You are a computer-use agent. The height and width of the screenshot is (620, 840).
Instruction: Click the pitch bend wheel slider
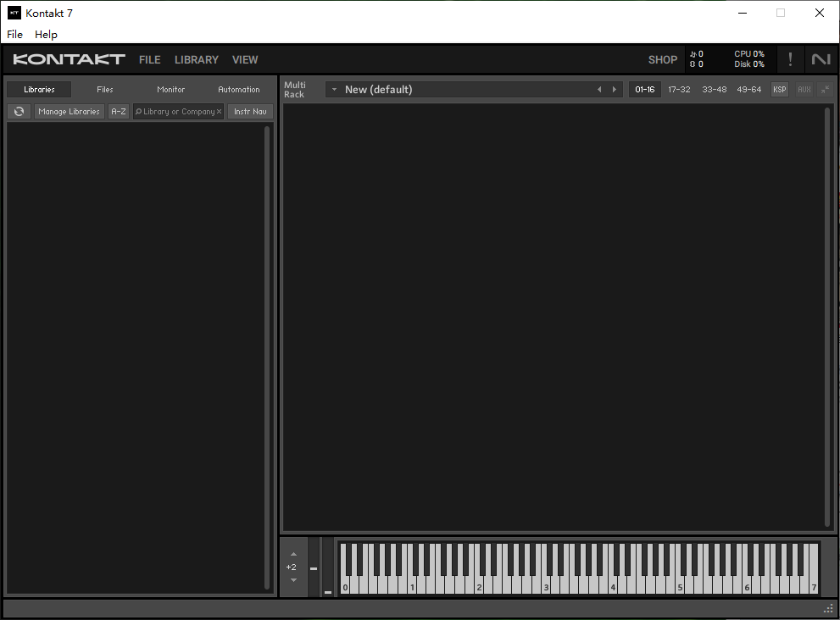pyautogui.click(x=314, y=567)
